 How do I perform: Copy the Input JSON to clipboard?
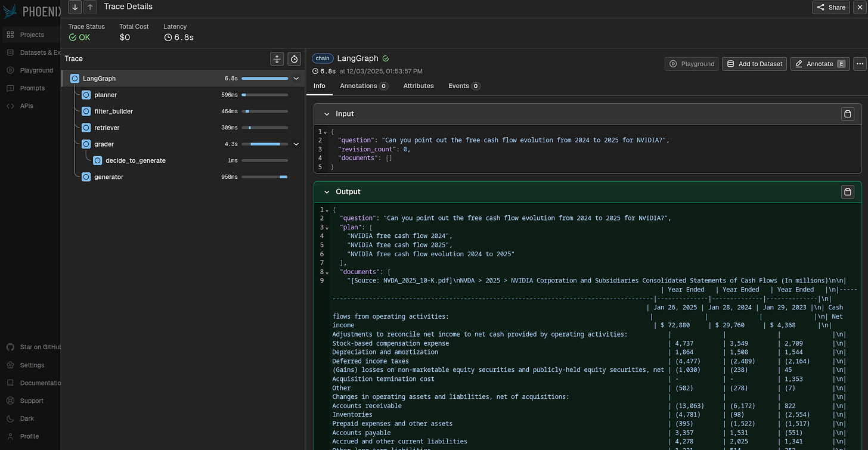click(x=847, y=113)
